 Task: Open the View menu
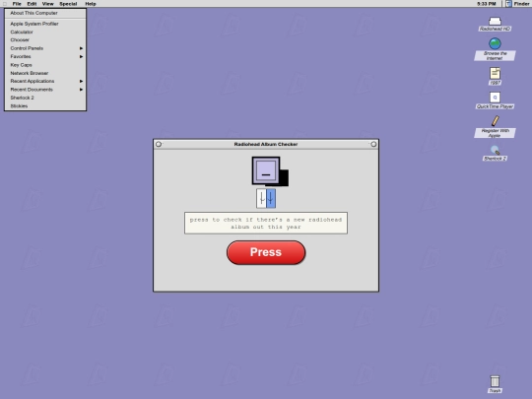(48, 4)
